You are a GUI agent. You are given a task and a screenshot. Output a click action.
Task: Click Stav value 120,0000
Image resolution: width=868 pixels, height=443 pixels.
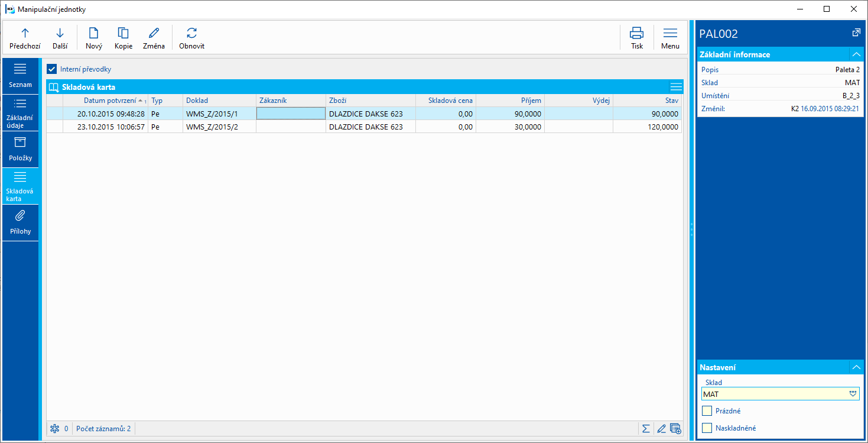click(x=648, y=127)
